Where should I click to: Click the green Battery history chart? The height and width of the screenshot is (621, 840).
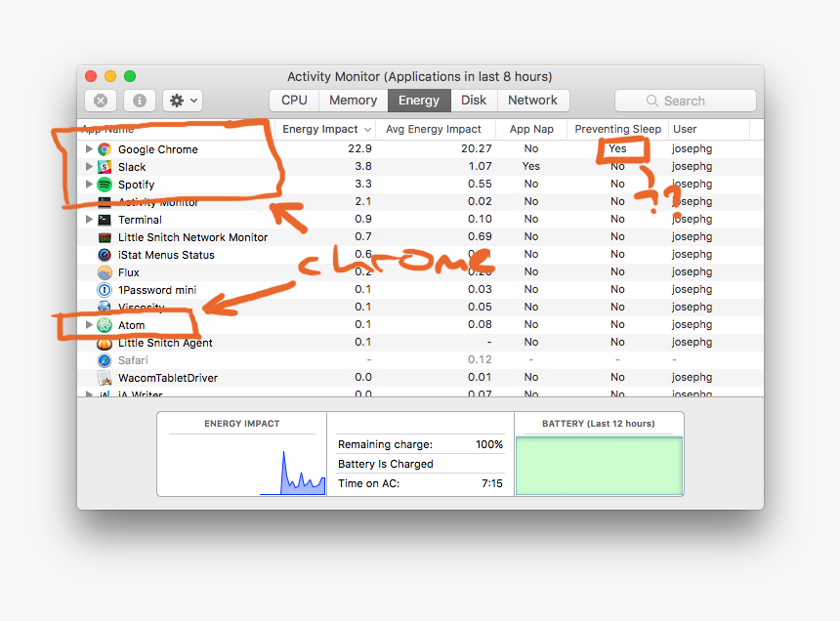(x=599, y=466)
